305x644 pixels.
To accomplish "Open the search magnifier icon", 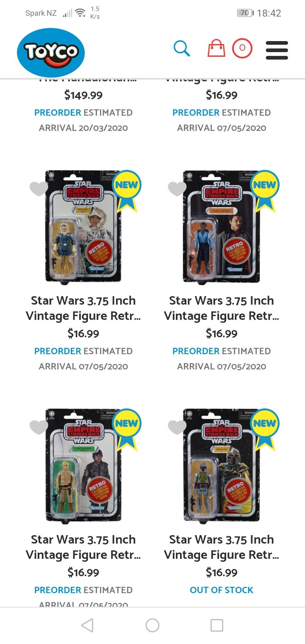I will pyautogui.click(x=182, y=49).
